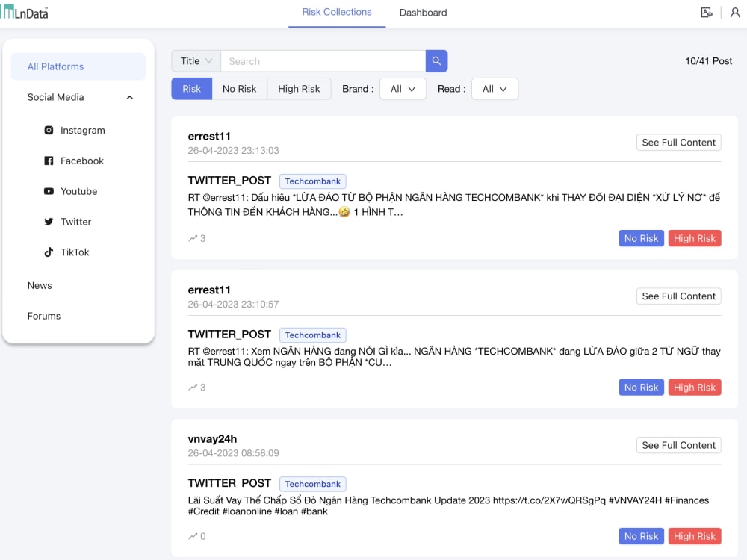Click the timestamp 26-04-2023 23:13:03
Screen dimensions: 747x560
pos(233,151)
